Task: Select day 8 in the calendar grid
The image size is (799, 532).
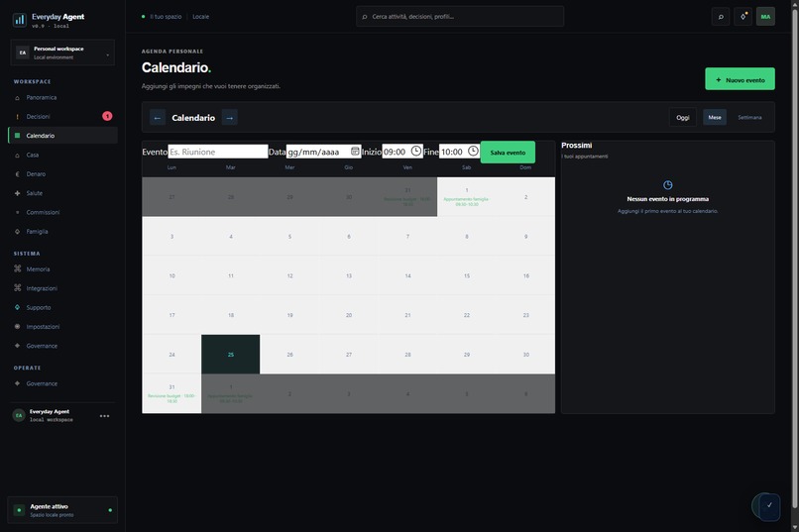Action: 466,236
